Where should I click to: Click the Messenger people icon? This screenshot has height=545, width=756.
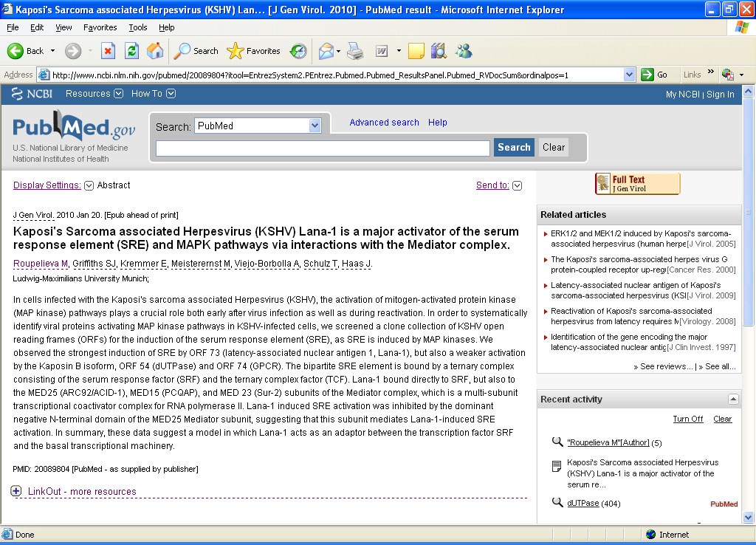click(464, 51)
